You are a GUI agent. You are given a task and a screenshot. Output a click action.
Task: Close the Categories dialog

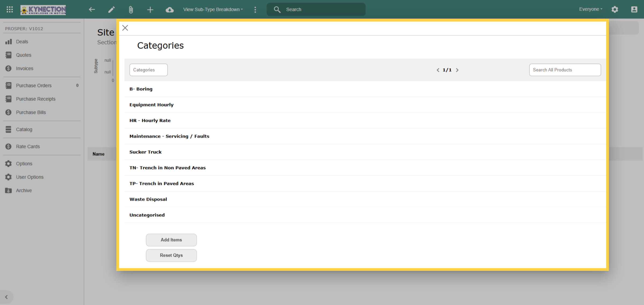click(x=125, y=28)
